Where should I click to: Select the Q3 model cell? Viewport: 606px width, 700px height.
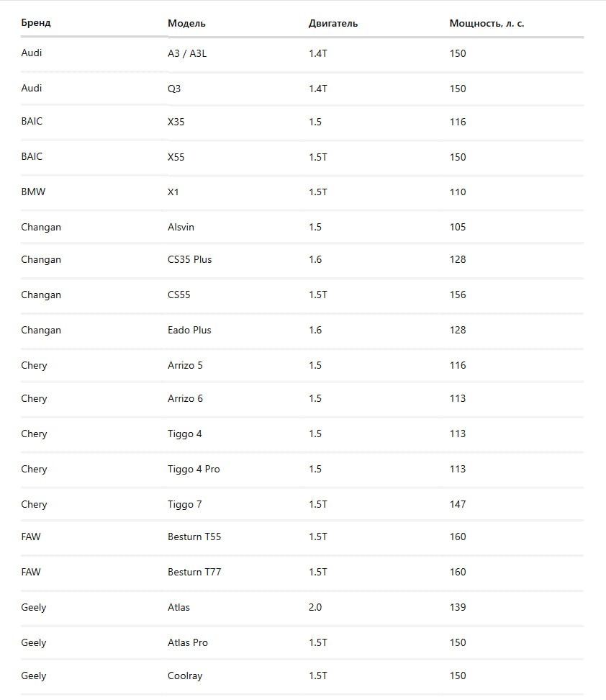[176, 89]
